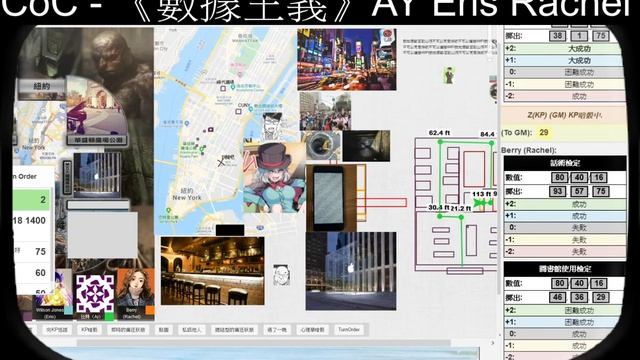The image size is (640, 360).
Task: Click the Berry (Rachel): sender name in chat
Action: coord(529,150)
